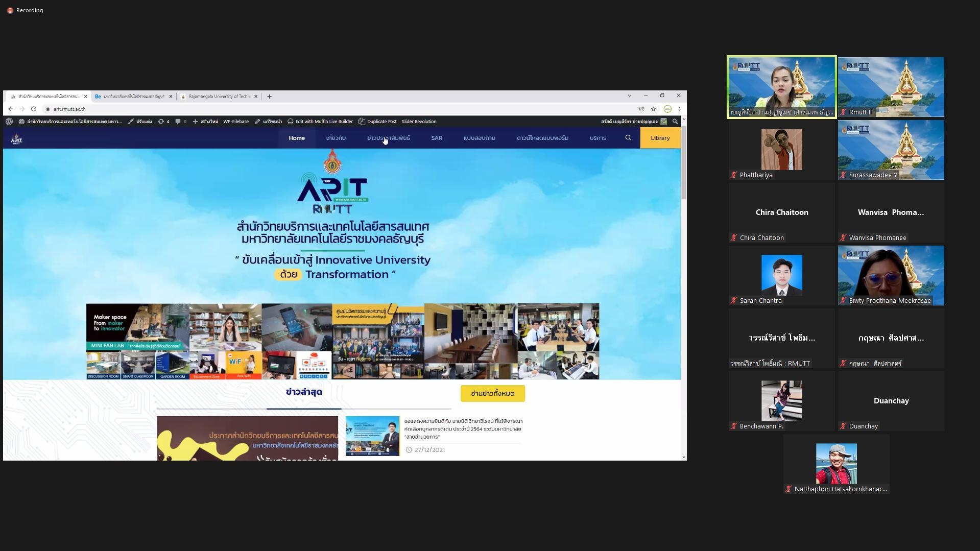Screen dimensions: 980x551
Task: Click the website search icon in navbar
Action: click(x=628, y=138)
